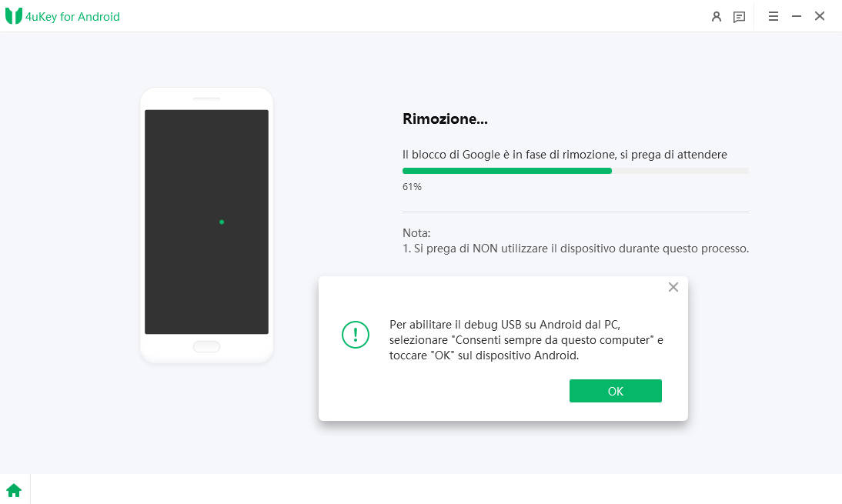842x504 pixels.
Task: Click the green Home icon at bottom left
Action: click(x=15, y=489)
